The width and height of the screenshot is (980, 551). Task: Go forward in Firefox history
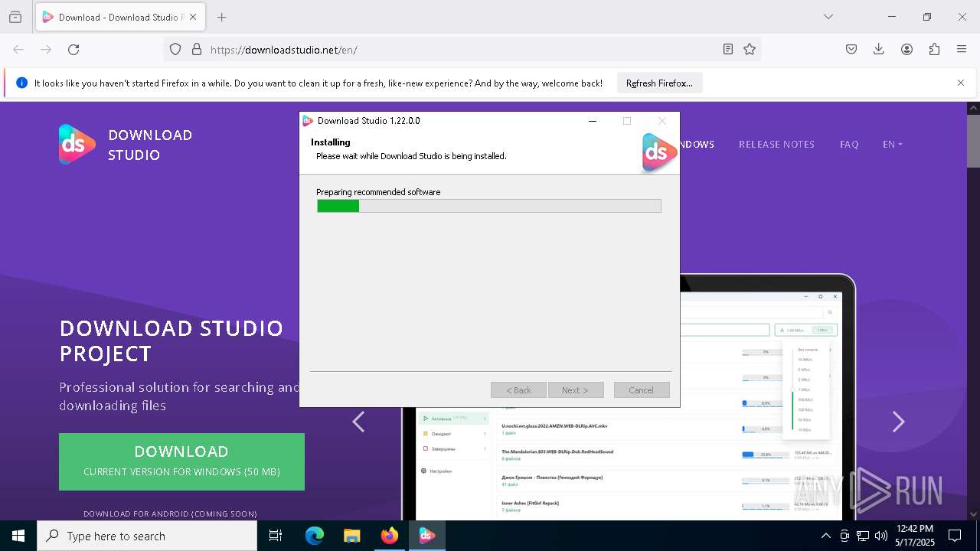pos(46,49)
